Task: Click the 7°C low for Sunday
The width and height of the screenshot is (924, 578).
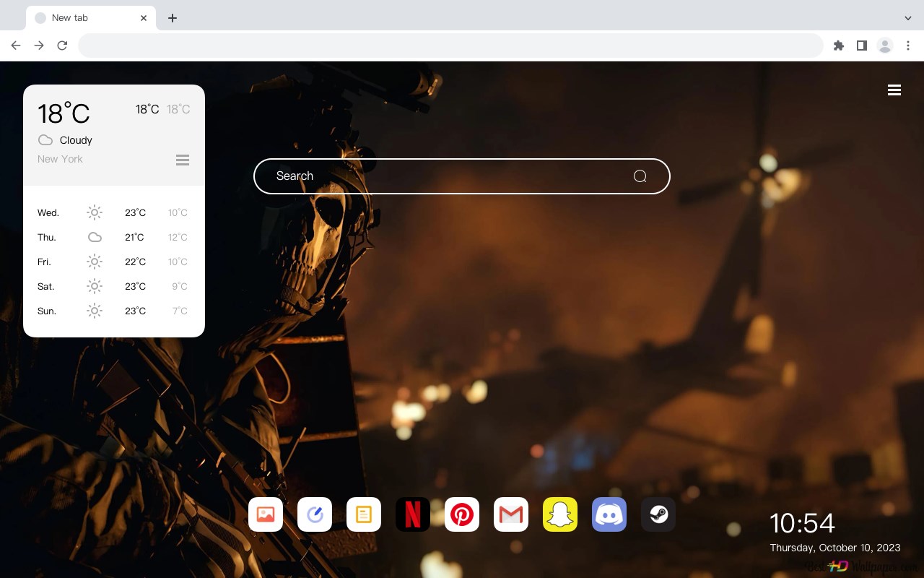Action: 180,311
